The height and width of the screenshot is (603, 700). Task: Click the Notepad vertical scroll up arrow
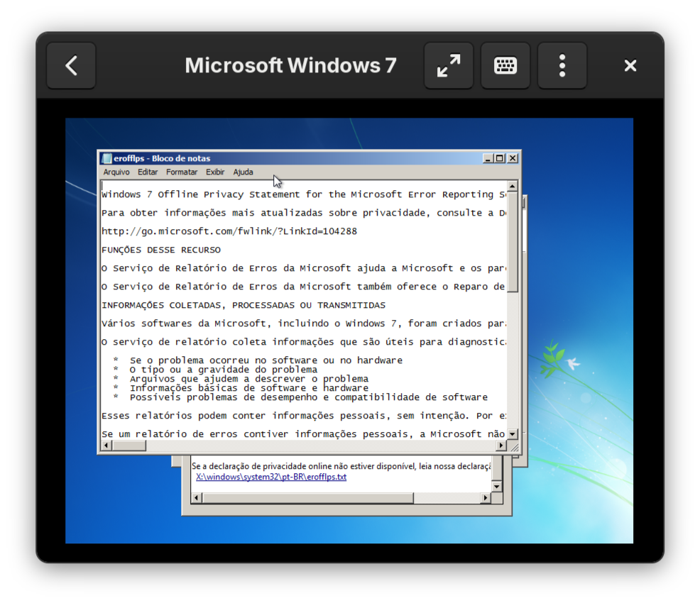click(x=513, y=186)
